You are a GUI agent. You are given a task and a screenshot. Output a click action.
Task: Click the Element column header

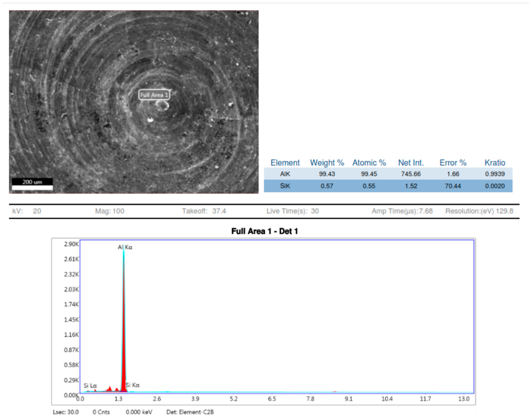point(285,163)
